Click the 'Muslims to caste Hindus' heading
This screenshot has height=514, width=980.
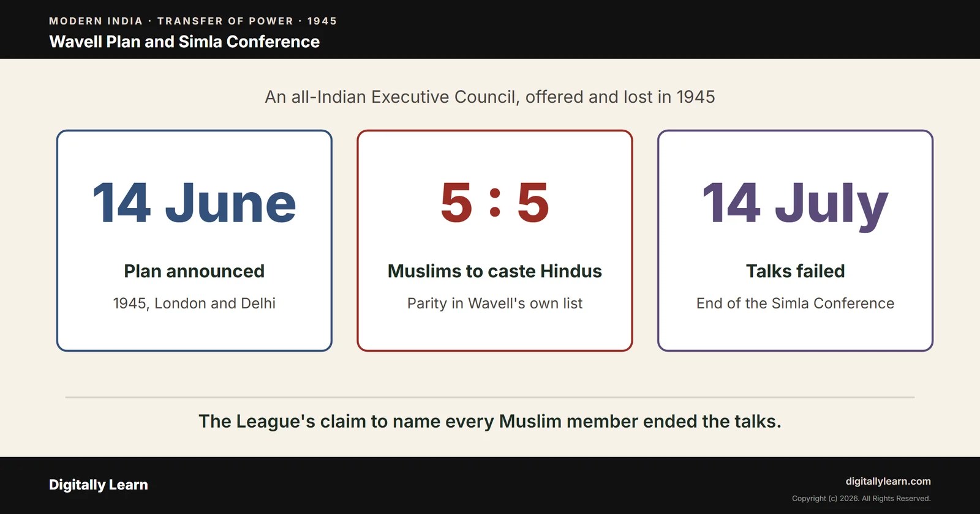click(495, 271)
